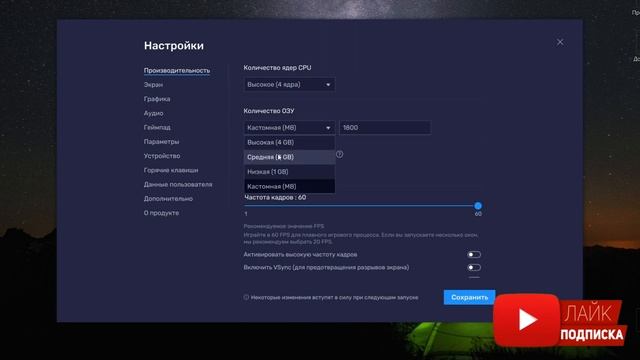Click the help question mark icon near RAM list

[339, 154]
